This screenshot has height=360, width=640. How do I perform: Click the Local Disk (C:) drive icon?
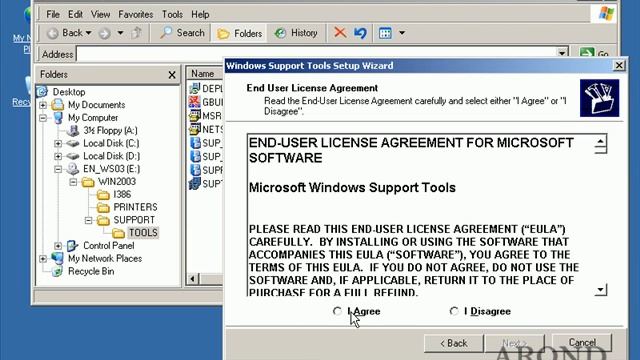pyautogui.click(x=73, y=144)
